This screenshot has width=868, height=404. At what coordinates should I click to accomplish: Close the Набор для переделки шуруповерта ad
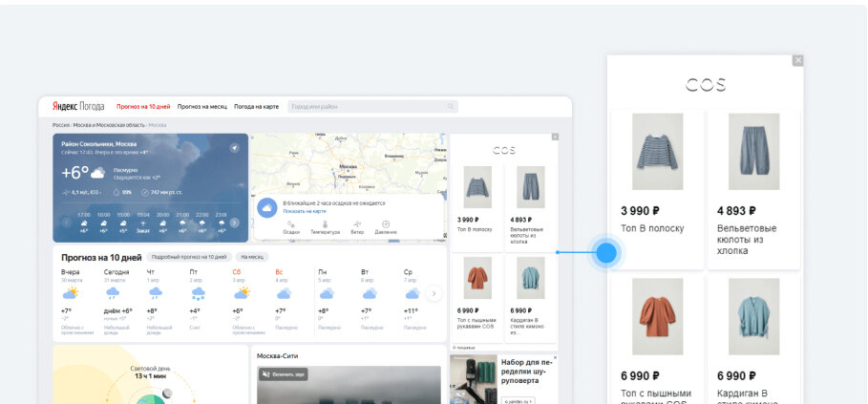click(555, 358)
